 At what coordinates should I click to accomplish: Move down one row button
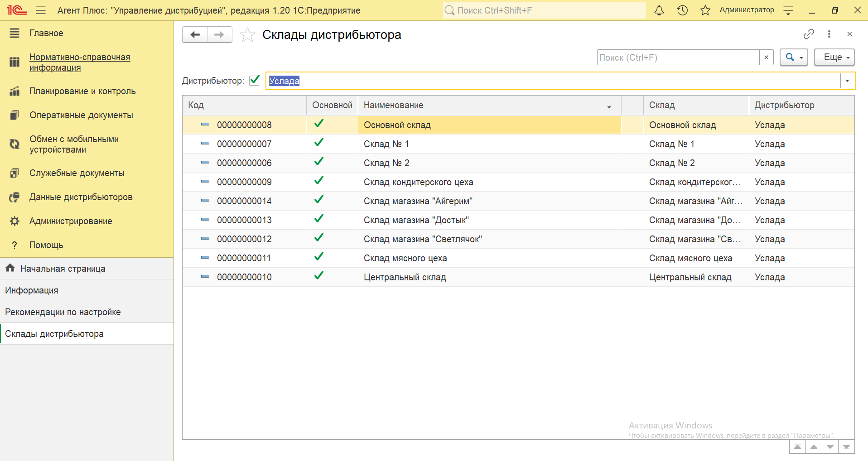pos(830,447)
